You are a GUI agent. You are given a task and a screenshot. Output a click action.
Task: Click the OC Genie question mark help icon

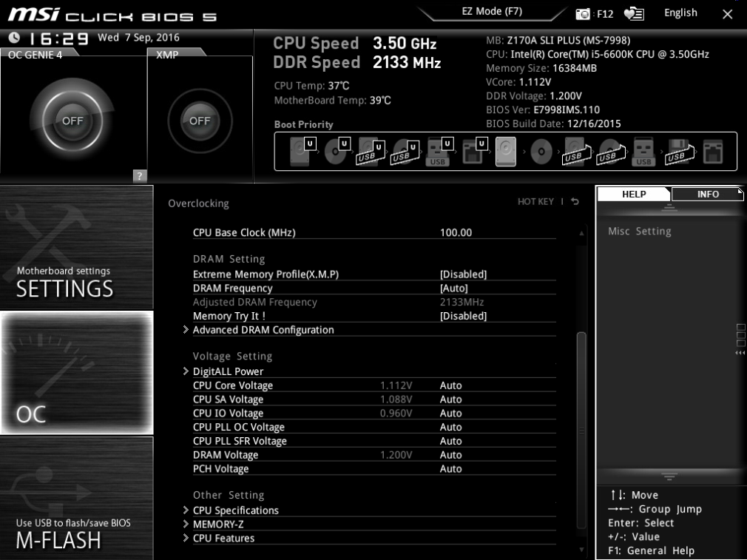139,175
